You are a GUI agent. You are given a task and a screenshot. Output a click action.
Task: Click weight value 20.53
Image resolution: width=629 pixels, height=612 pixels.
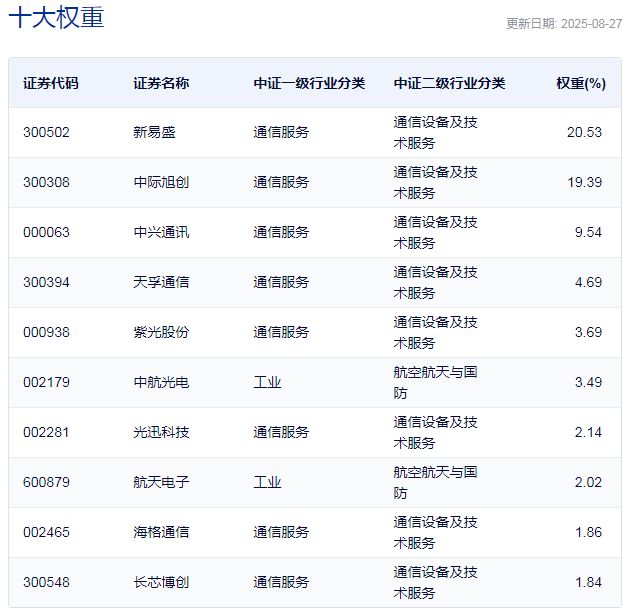pyautogui.click(x=584, y=132)
